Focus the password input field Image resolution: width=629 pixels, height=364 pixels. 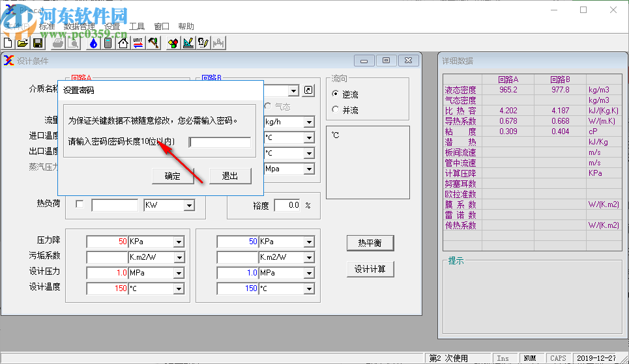(x=220, y=143)
